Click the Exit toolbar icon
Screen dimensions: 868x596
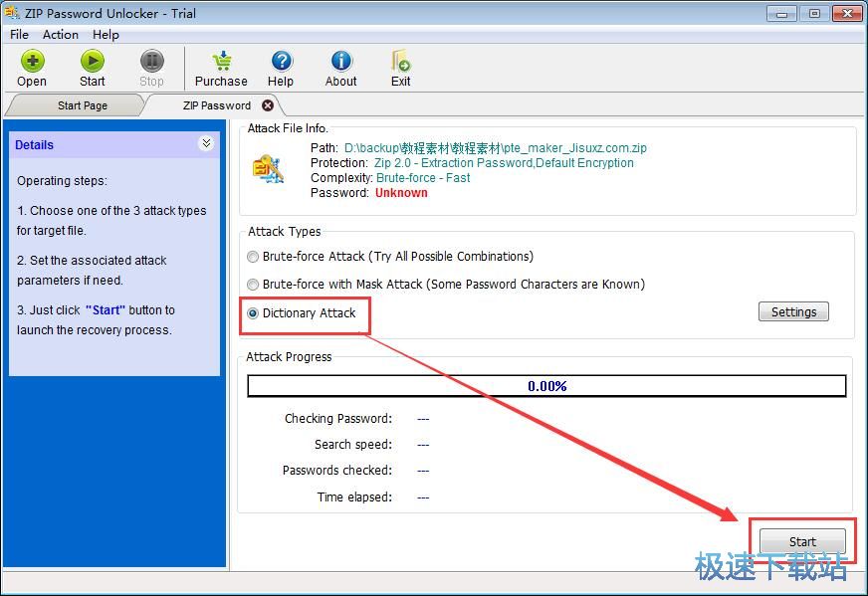(401, 61)
